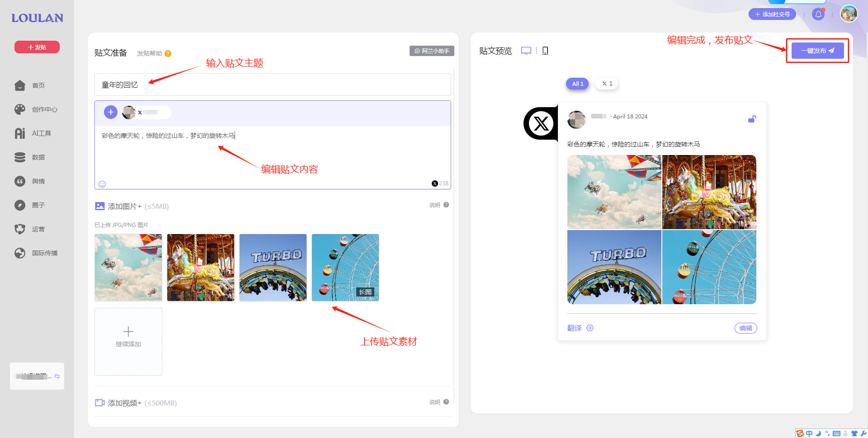This screenshot has width=868, height=438.
Task: Open the IME skin shirt icon
Action: point(854,433)
